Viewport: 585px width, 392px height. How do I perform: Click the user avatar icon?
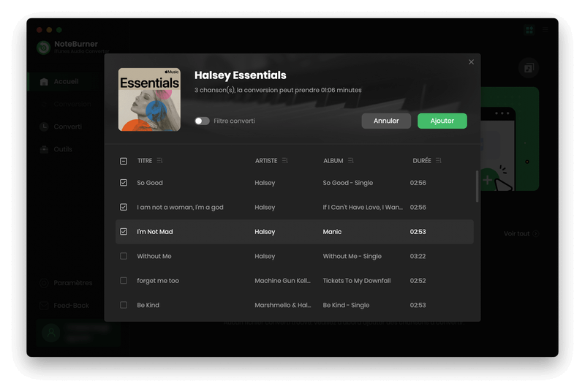[x=51, y=333]
